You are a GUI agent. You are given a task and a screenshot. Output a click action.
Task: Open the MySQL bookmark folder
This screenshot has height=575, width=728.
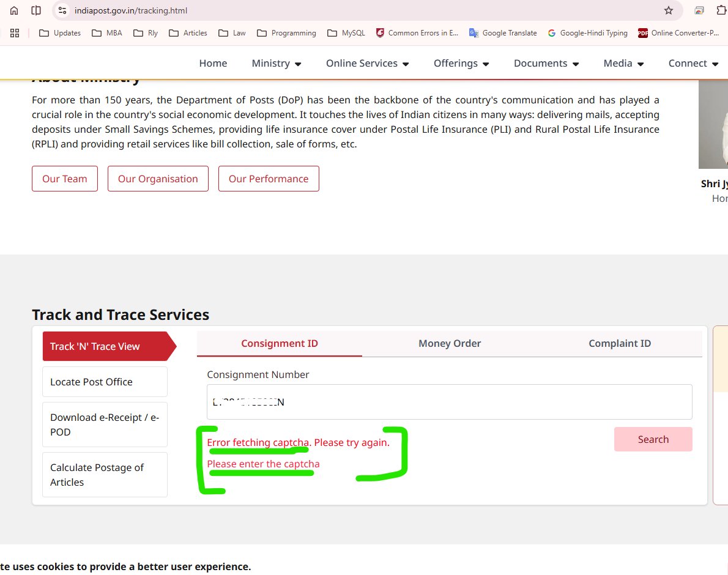click(346, 33)
